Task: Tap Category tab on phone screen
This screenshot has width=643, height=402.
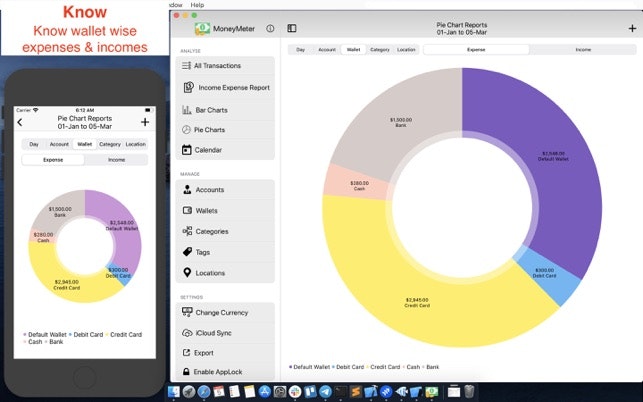Action: pos(110,144)
